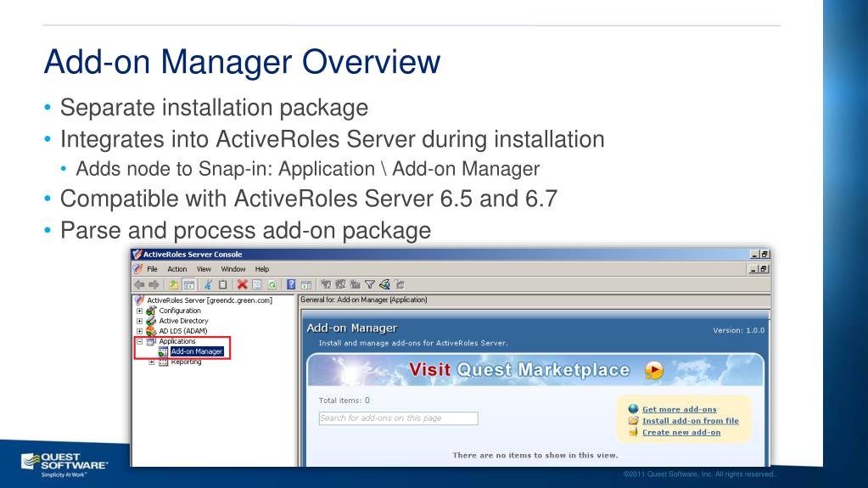This screenshot has height=488, width=868.
Task: Click the ActiveRoles feather icon in menu bar
Action: [137, 269]
